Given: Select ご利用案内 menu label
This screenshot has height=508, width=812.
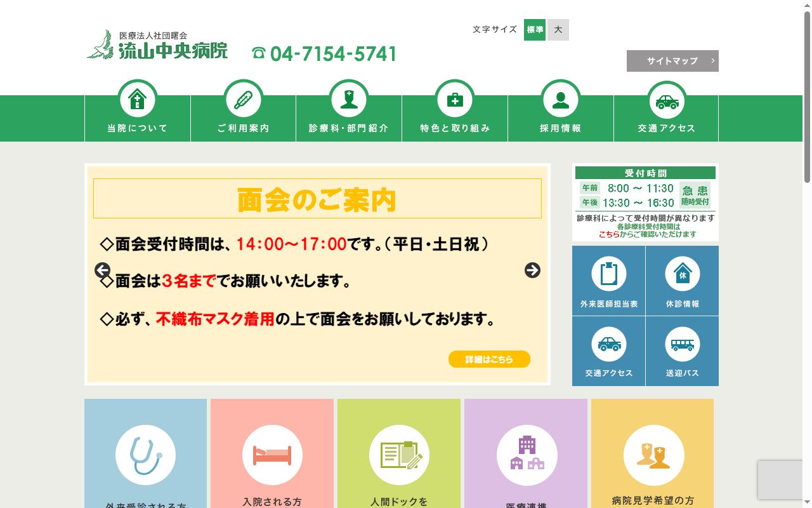Looking at the screenshot, I should 243,128.
